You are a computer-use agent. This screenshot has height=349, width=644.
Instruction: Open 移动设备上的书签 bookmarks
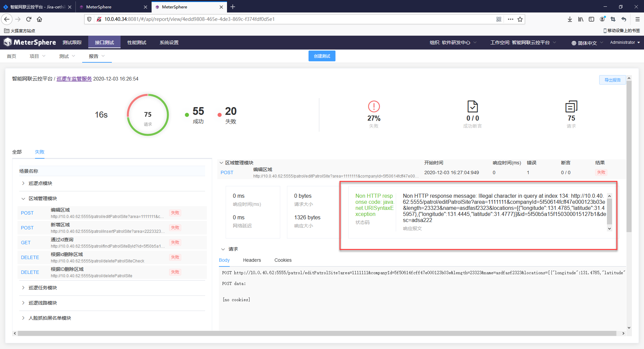(622, 31)
